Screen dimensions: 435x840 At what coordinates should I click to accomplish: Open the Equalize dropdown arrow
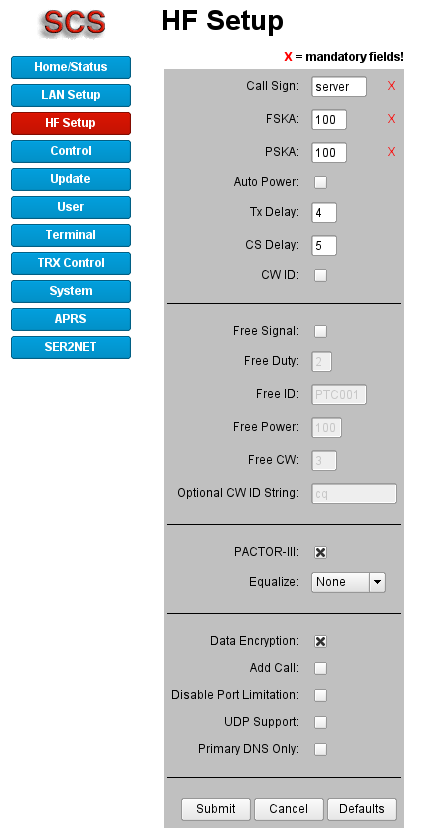coord(378,582)
